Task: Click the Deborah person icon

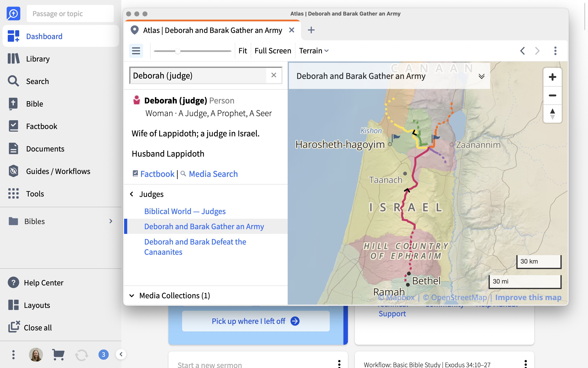Action: pos(137,100)
